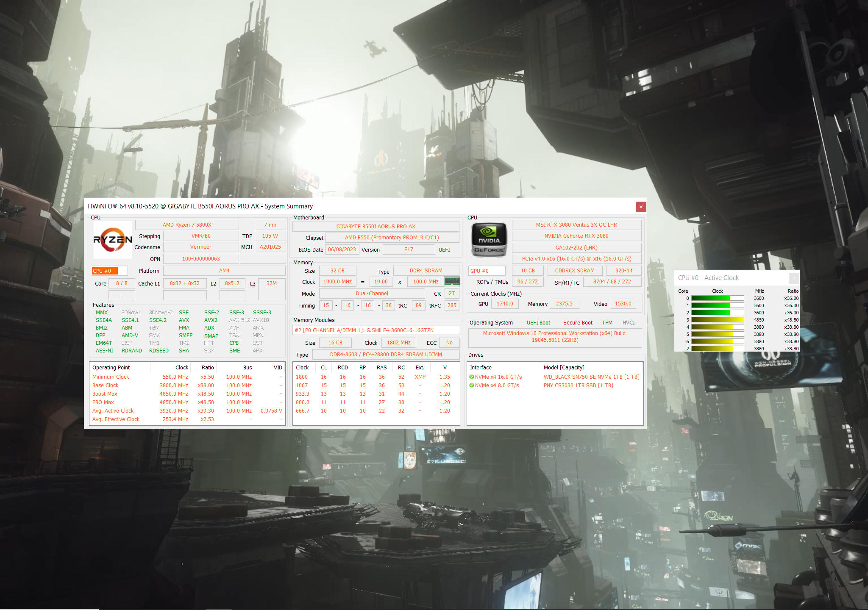
Task: Select the PNY CS3030 1TB SSD drive row
Action: pyautogui.click(x=555, y=385)
